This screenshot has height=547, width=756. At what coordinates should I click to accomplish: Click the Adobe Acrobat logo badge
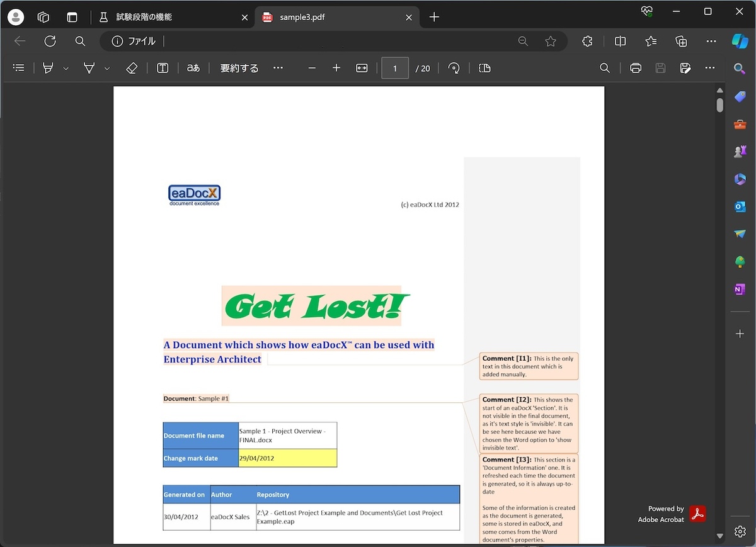pos(697,514)
